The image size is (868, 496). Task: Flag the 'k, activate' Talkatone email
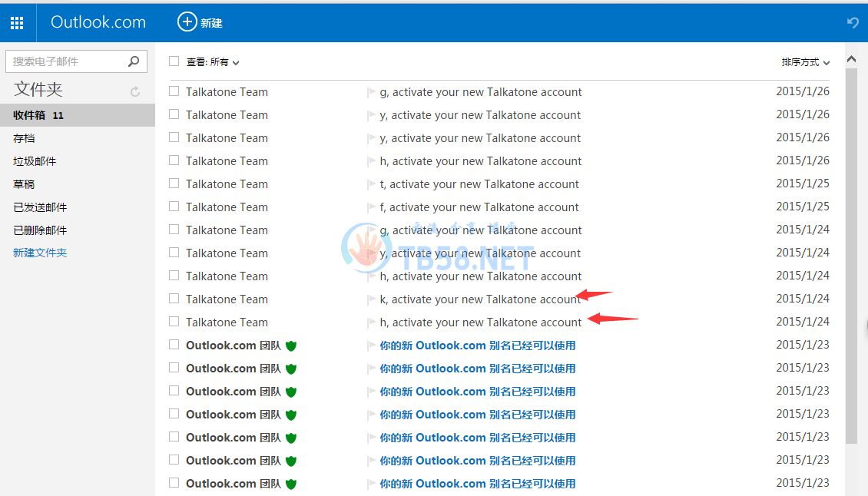tap(372, 299)
